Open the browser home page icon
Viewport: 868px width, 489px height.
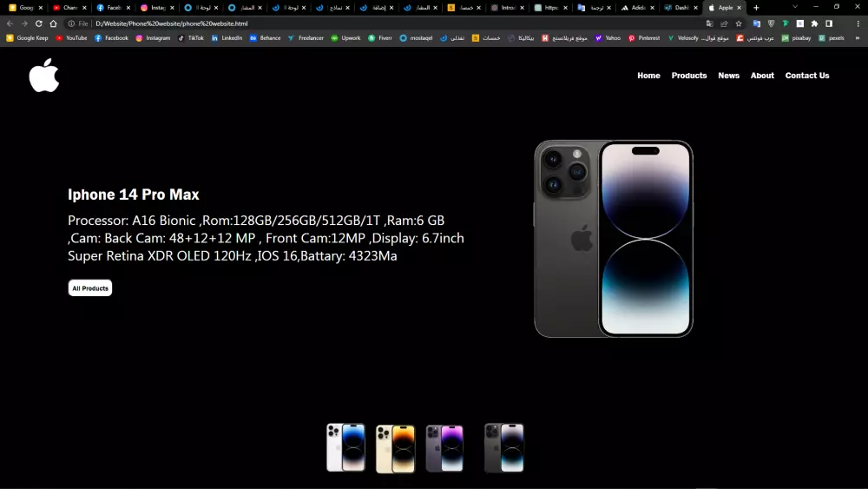click(53, 23)
